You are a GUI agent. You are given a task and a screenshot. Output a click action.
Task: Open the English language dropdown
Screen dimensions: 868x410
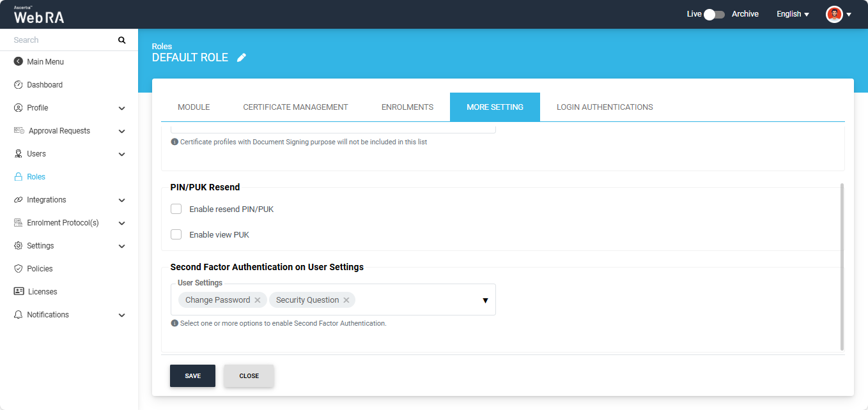tap(793, 14)
